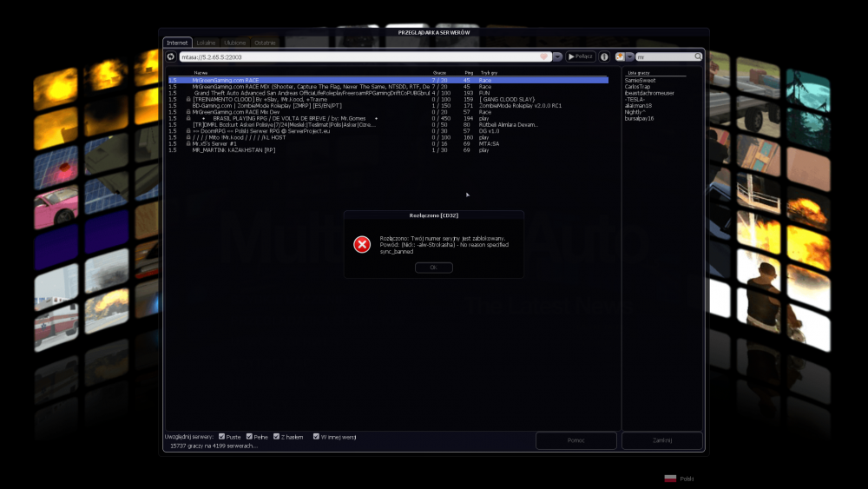This screenshot has height=489, width=868.
Task: Click the refresh server list icon
Action: (x=171, y=56)
